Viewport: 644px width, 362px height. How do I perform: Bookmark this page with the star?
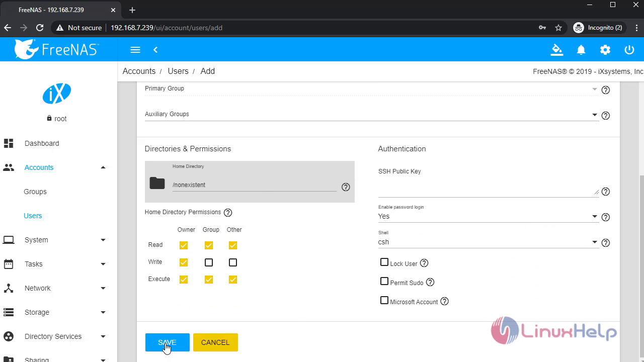pyautogui.click(x=558, y=28)
